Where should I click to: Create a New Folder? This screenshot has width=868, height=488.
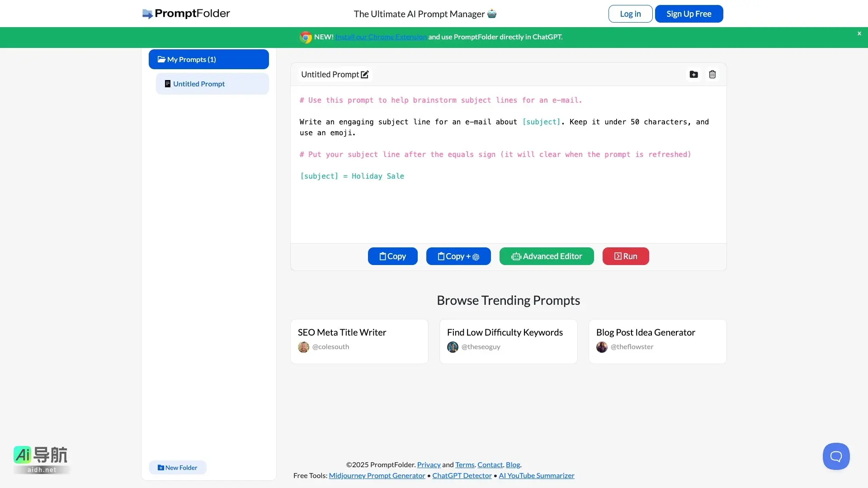click(177, 467)
